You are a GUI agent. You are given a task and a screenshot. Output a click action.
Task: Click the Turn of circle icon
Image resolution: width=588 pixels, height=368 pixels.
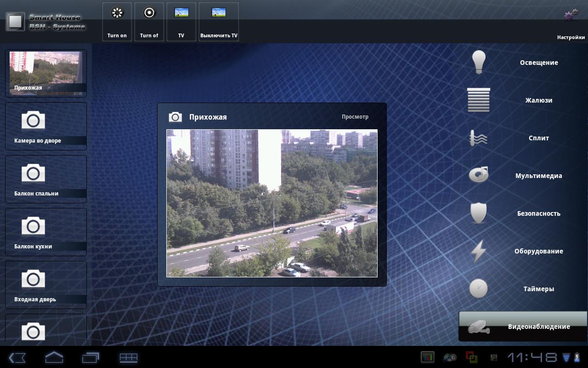click(149, 12)
